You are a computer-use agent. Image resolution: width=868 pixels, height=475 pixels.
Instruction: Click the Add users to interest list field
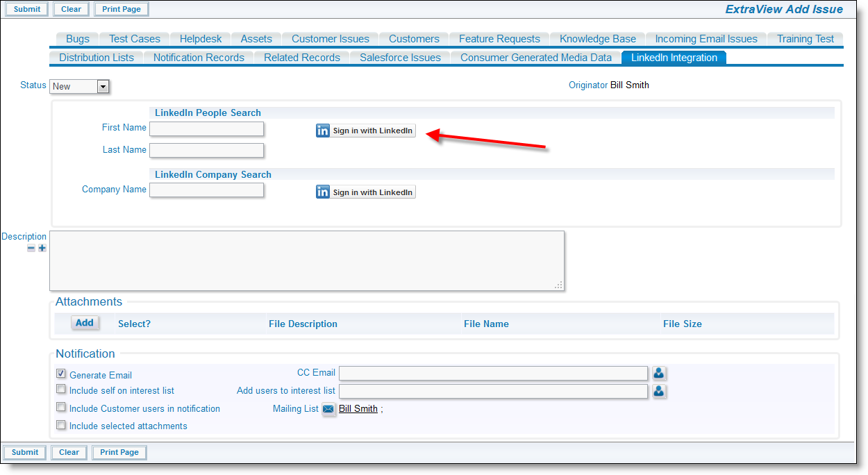[x=494, y=391]
